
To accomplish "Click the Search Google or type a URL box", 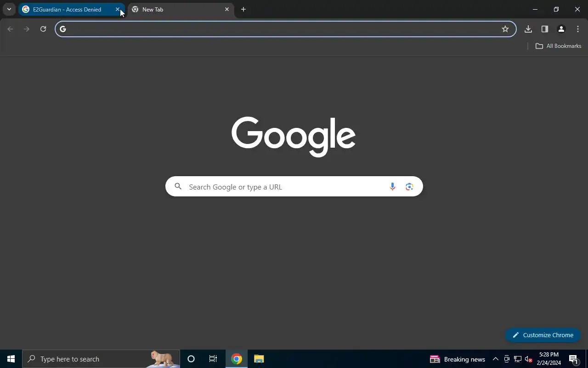I will tap(294, 187).
